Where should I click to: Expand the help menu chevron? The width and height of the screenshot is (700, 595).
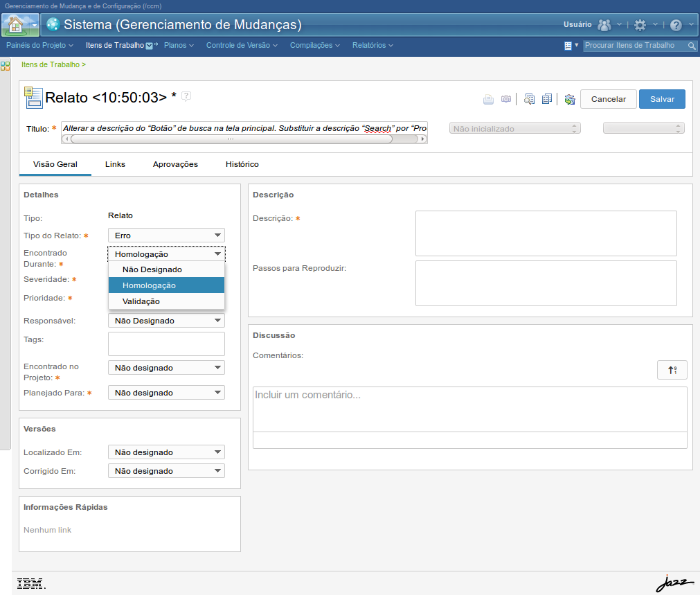coord(691,24)
